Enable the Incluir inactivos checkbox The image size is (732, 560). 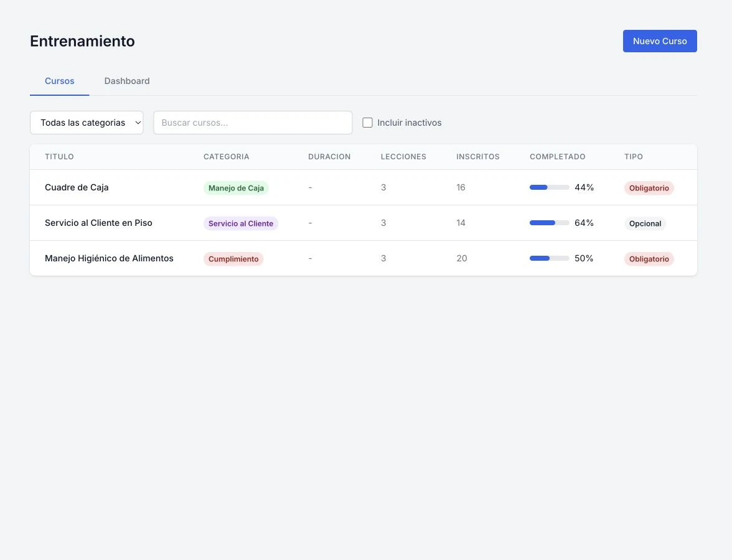point(367,123)
